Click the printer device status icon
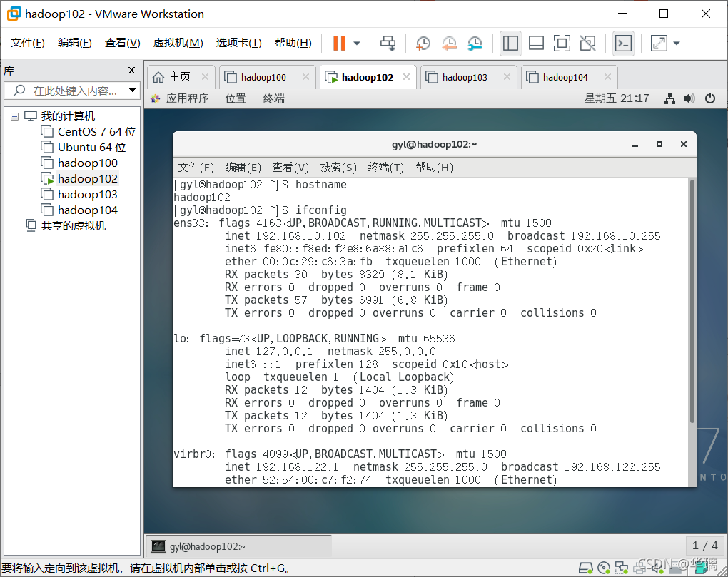The width and height of the screenshot is (728, 577). coord(639,567)
